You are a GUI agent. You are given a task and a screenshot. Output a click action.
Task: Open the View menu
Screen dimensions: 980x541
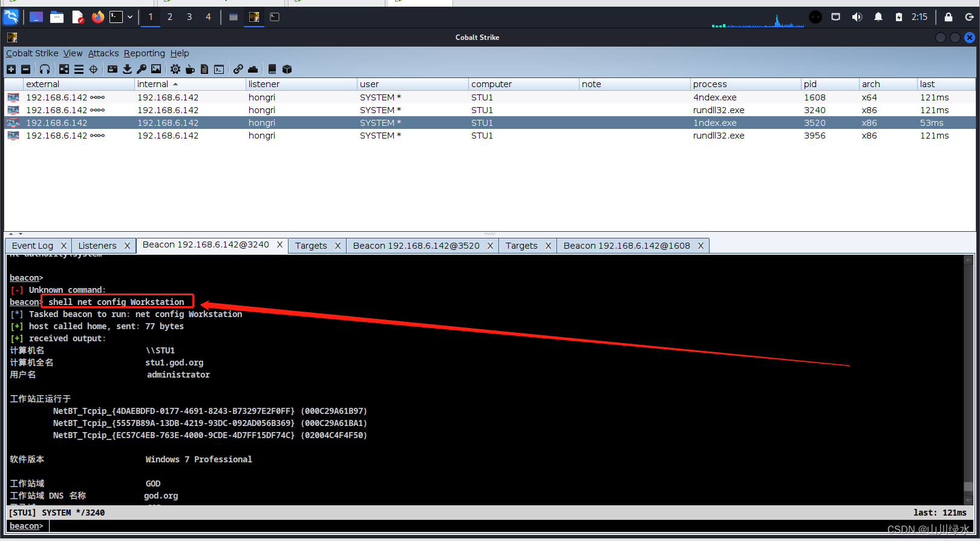tap(73, 53)
